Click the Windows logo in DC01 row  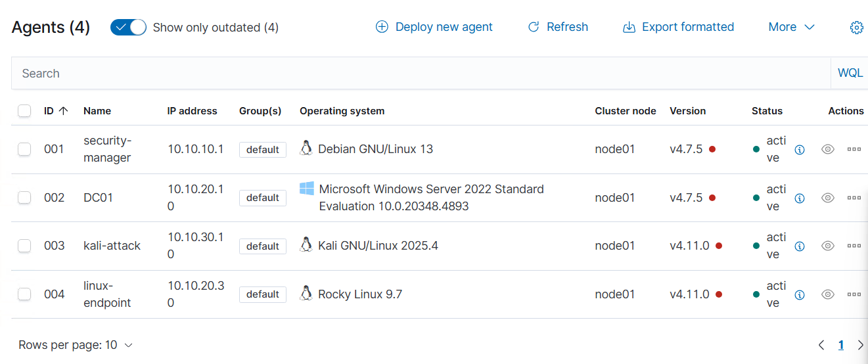click(x=307, y=189)
